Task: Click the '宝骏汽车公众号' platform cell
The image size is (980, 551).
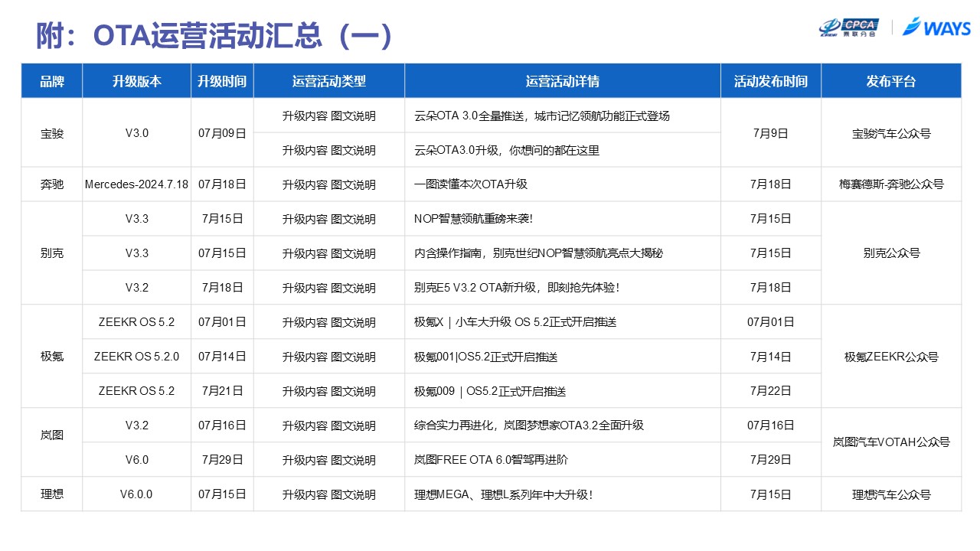Action: coord(891,133)
